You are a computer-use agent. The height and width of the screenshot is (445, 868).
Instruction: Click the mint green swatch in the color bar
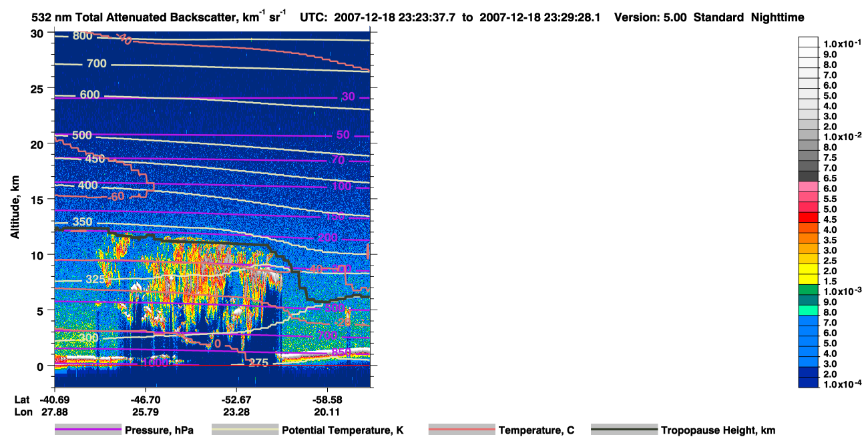click(x=809, y=312)
